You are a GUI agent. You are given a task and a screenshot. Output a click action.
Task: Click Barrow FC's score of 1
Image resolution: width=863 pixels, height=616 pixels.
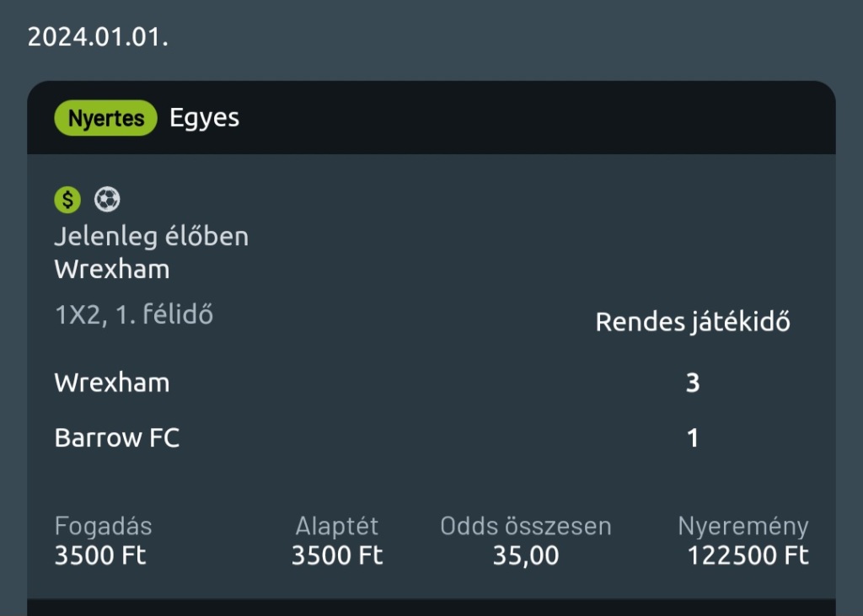coord(693,438)
